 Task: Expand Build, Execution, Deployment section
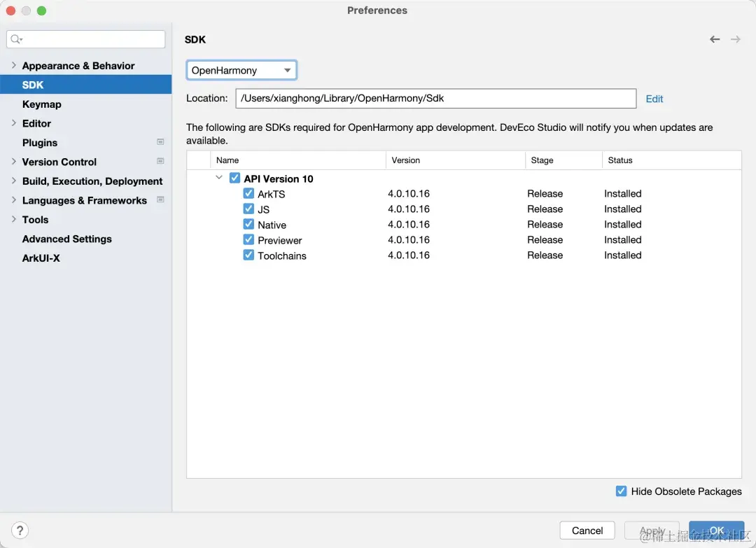click(13, 181)
